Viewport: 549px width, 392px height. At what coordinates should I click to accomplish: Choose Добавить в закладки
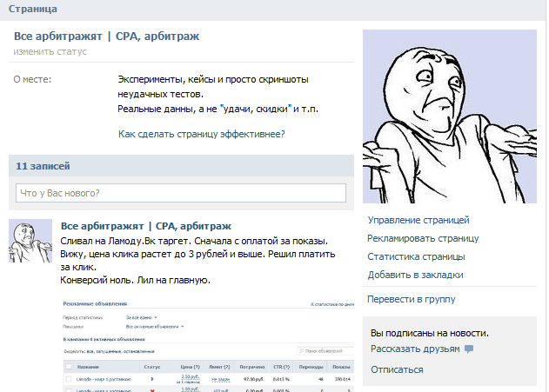(415, 275)
